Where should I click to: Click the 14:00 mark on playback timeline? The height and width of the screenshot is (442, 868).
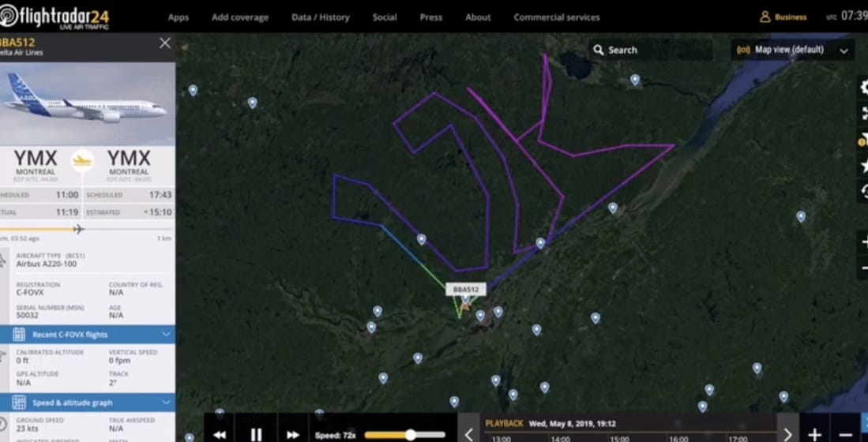[560, 439]
